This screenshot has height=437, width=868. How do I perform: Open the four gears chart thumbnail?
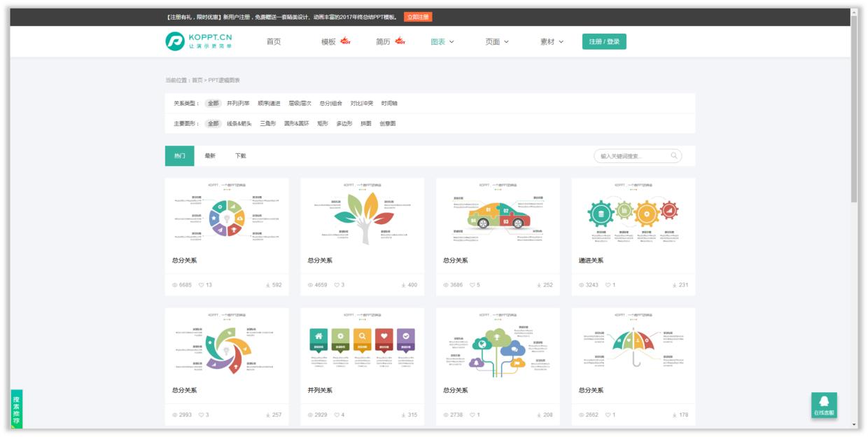click(x=633, y=214)
